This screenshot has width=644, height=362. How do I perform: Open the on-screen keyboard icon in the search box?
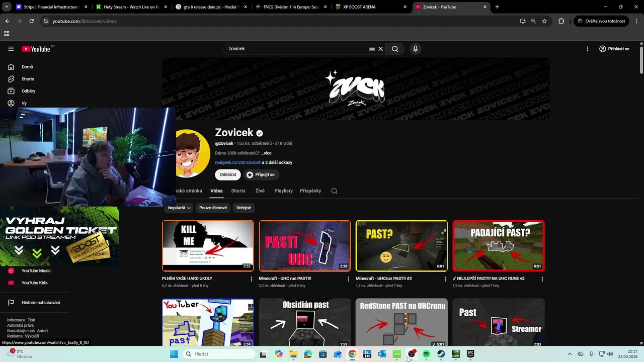tap(372, 49)
